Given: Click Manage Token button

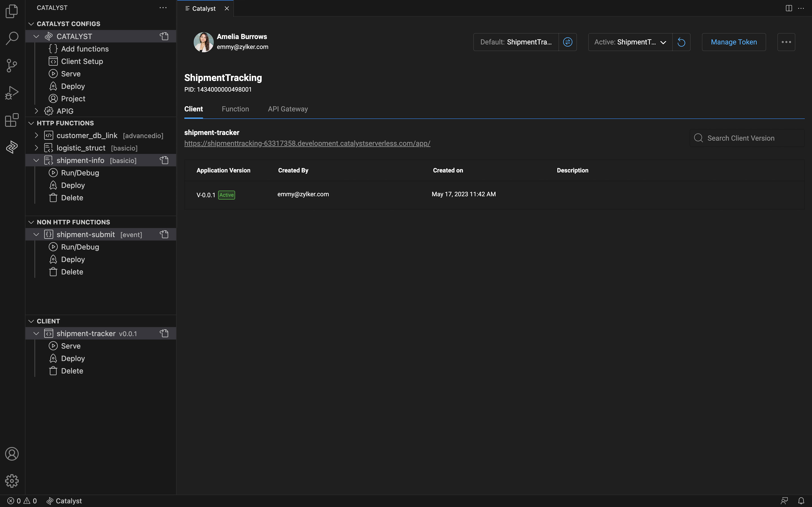Looking at the screenshot, I should click(x=734, y=42).
